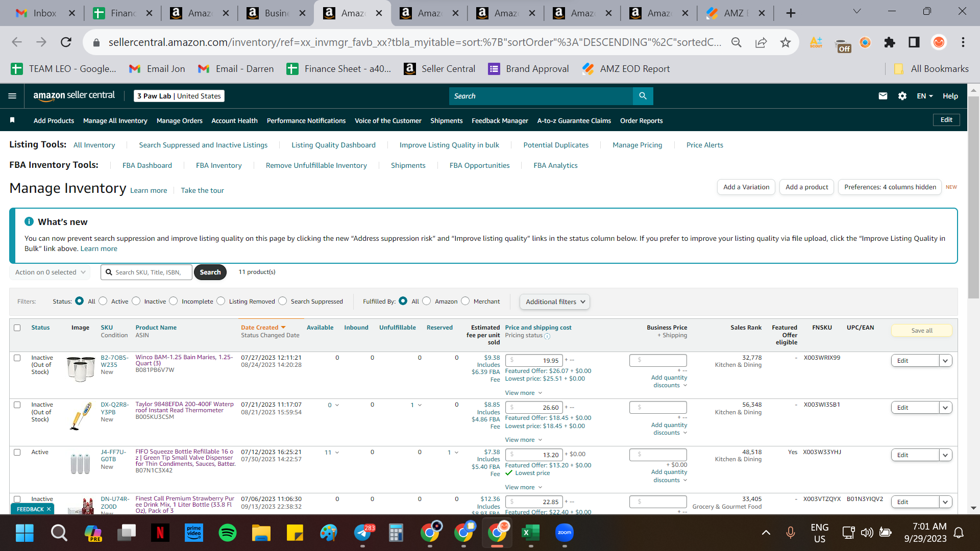The image size is (980, 551).
Task: Open the FBA Dashboard link
Action: coord(147,165)
